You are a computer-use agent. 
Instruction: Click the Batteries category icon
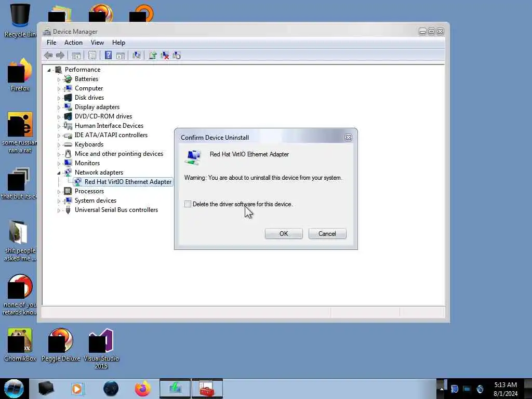(x=68, y=79)
